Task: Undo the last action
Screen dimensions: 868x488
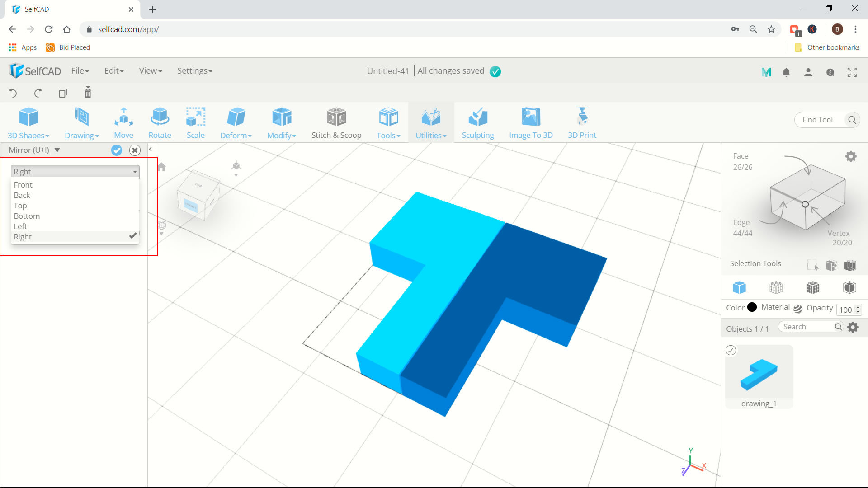Action: (x=13, y=93)
